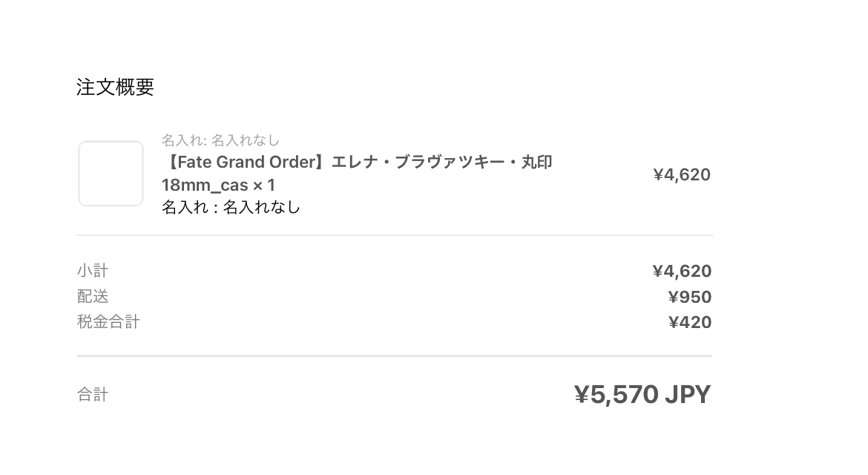Click the empty product thumbnail image
868x475 pixels.
(x=111, y=174)
